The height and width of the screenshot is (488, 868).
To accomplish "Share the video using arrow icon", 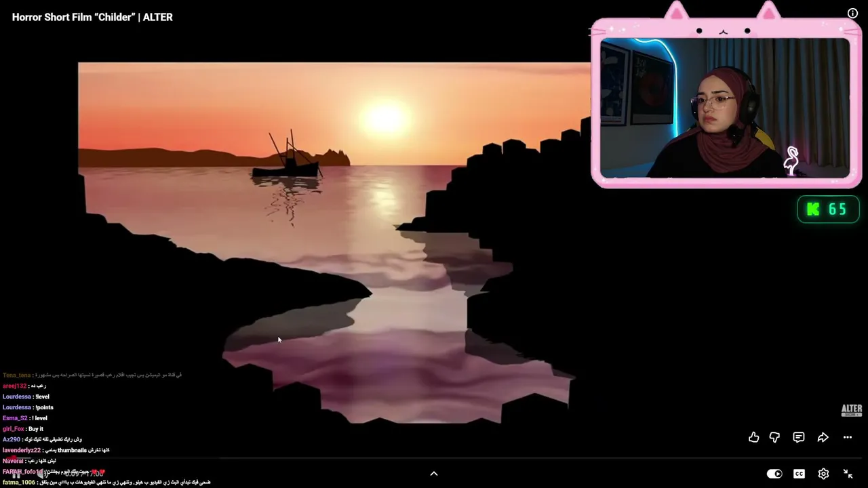I will (823, 437).
